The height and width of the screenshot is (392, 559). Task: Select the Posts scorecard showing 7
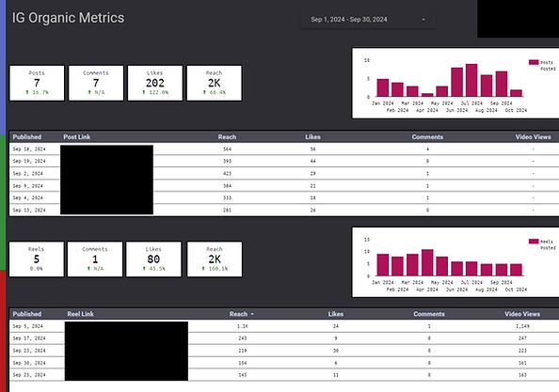click(x=37, y=83)
